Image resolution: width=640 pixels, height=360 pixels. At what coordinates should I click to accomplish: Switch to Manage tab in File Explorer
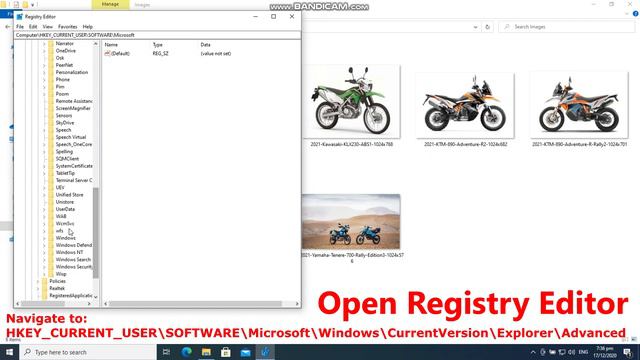click(110, 4)
